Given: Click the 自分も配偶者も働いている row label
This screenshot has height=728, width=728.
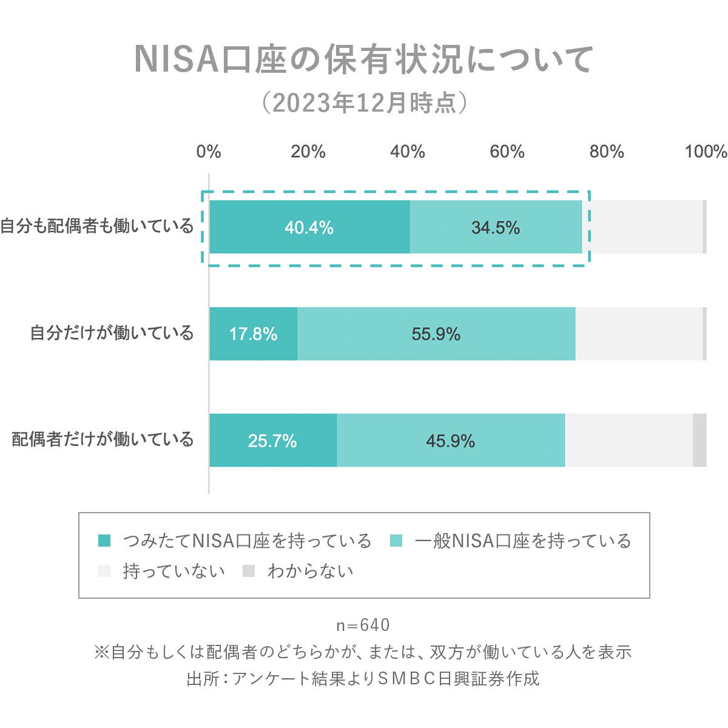Looking at the screenshot, I should click(97, 226).
